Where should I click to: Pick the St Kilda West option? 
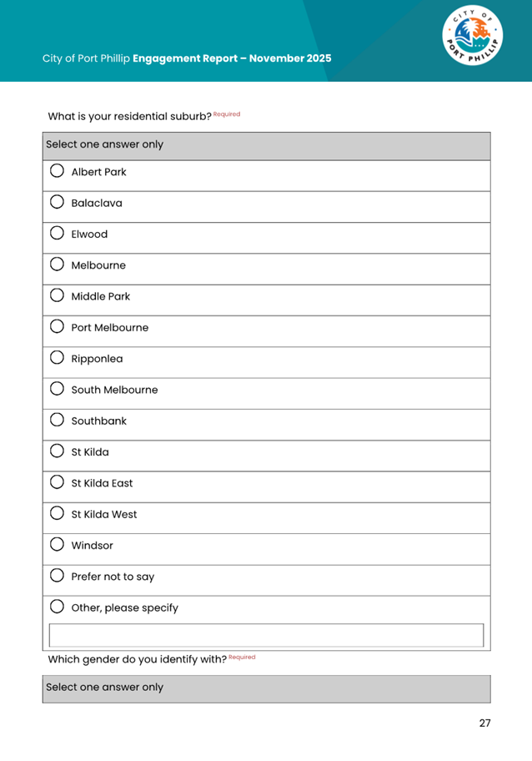tap(58, 514)
